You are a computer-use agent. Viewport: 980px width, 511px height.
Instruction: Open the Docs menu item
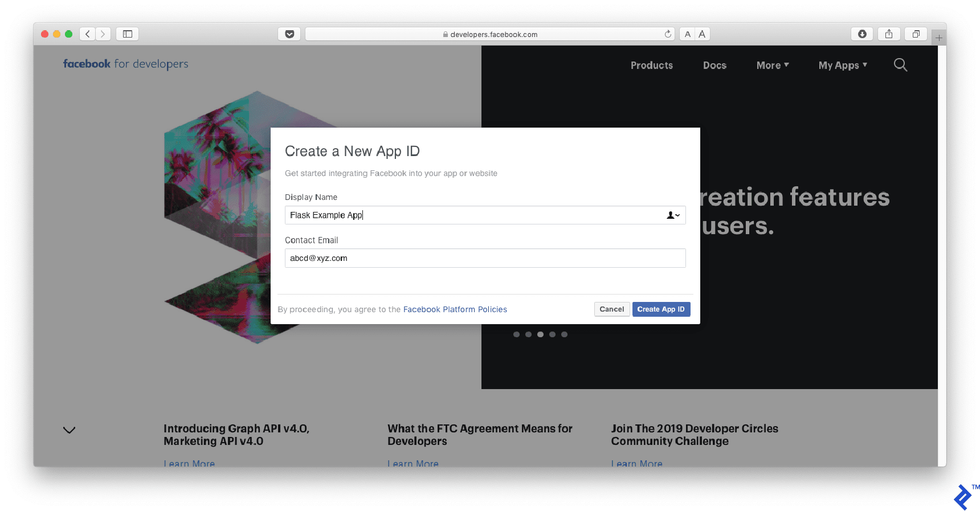point(714,66)
